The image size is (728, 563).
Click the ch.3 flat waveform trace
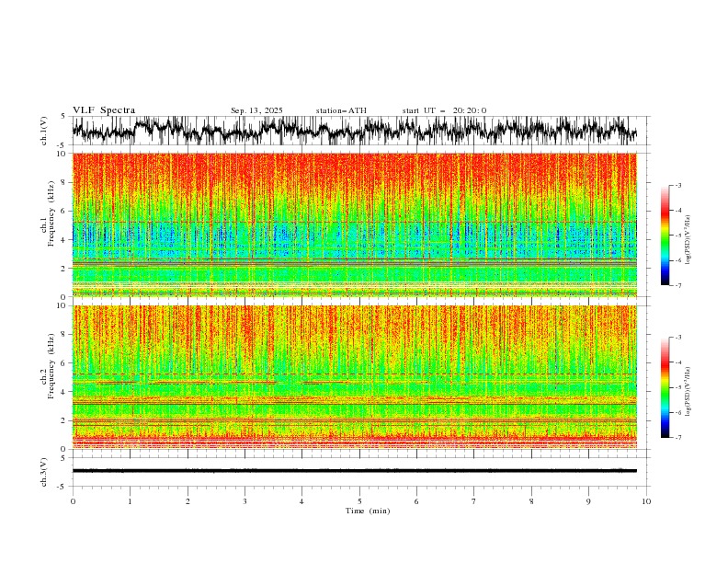click(x=355, y=471)
